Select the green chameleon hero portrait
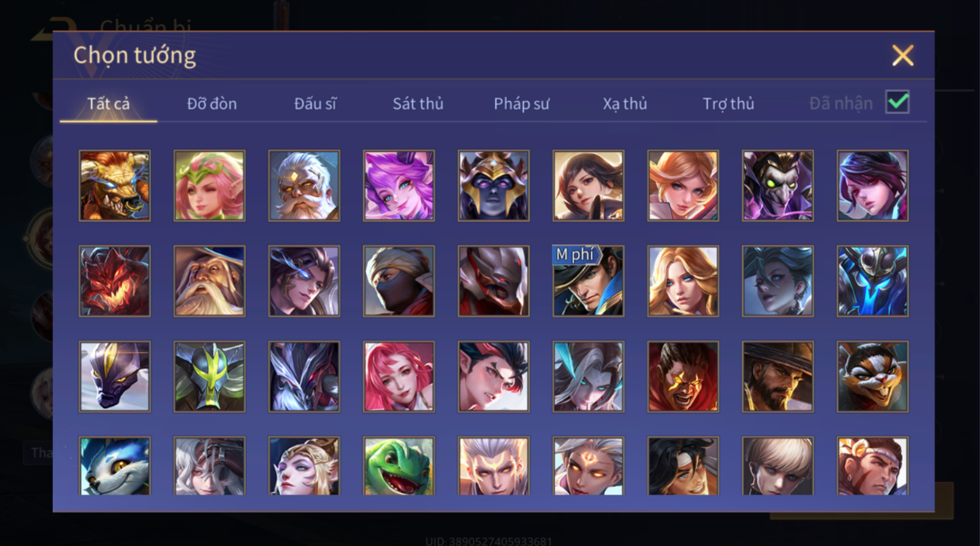Image resolution: width=980 pixels, height=546 pixels. point(399,466)
